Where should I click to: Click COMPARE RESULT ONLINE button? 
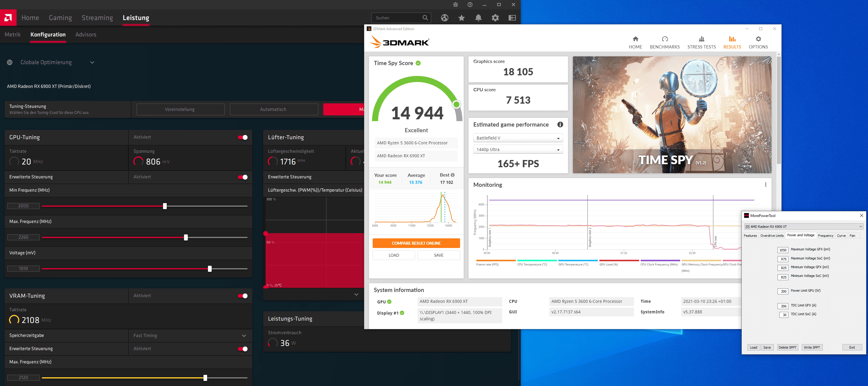416,243
